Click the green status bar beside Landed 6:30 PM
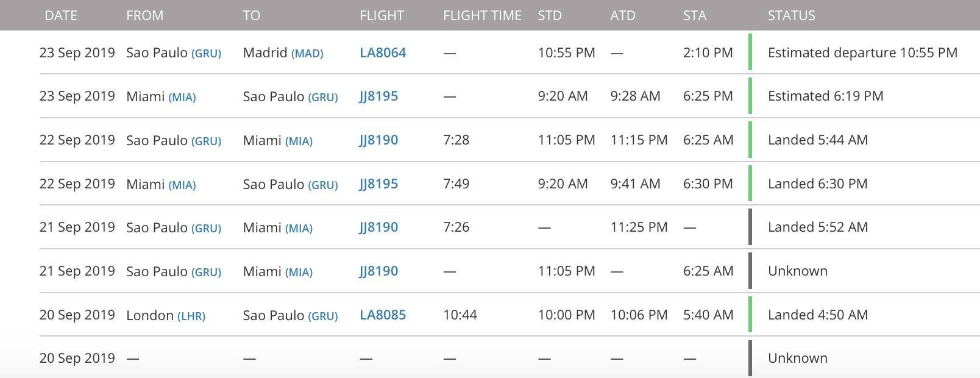 (x=750, y=184)
